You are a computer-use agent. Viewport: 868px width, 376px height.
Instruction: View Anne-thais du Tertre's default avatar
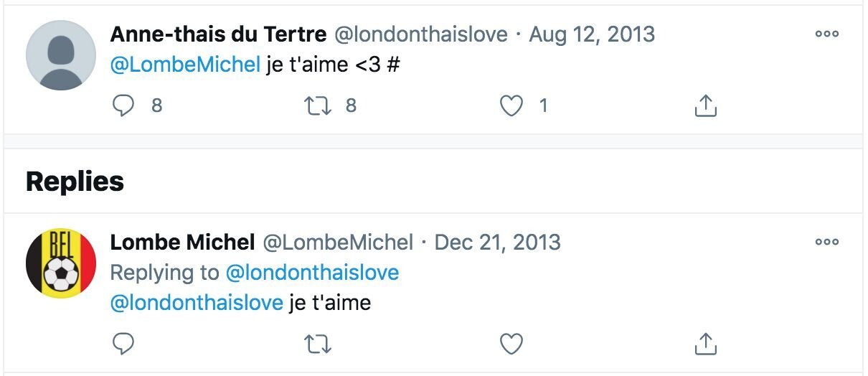click(61, 55)
